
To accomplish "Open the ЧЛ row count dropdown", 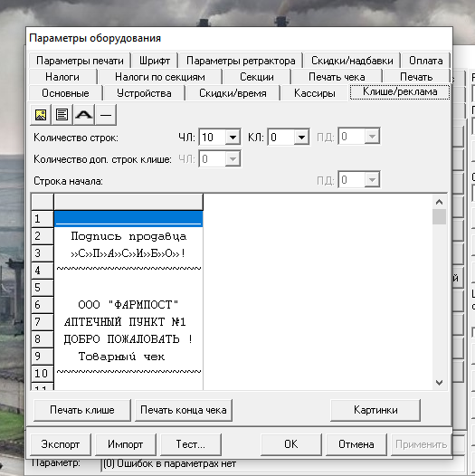I will pos(233,138).
